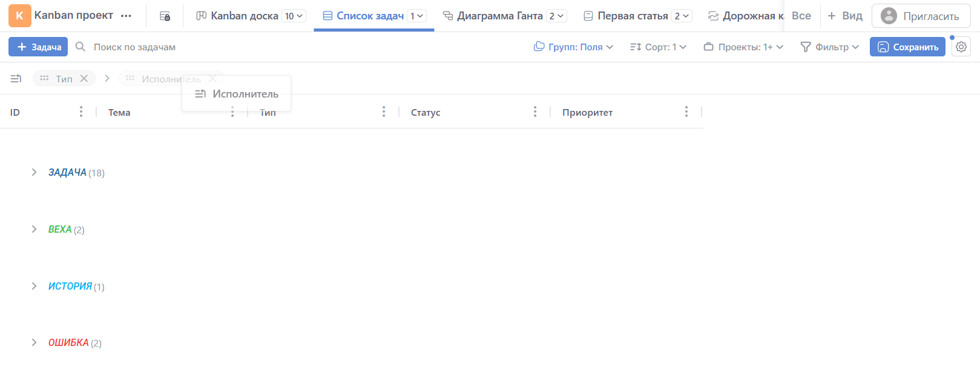The height and width of the screenshot is (389, 980).
Task: Click the orange K project avatar
Action: click(x=19, y=16)
